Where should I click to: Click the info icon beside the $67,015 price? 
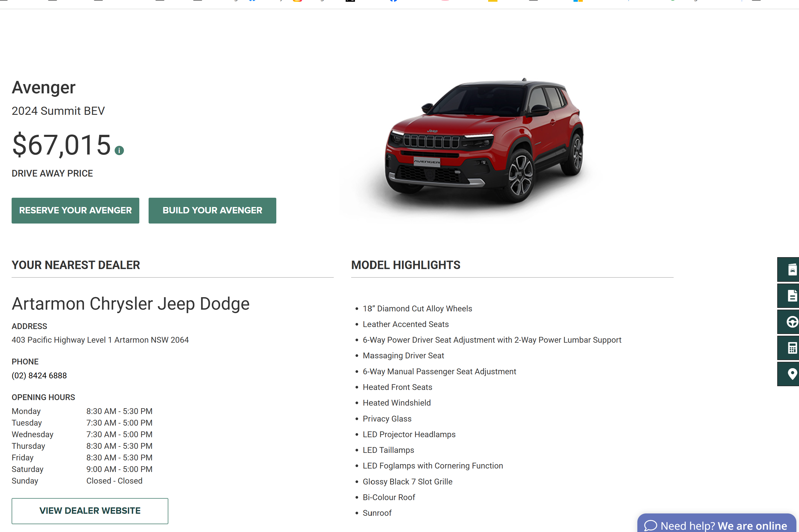(119, 150)
